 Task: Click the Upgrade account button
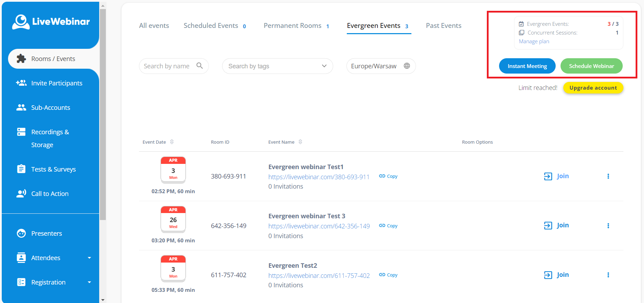[593, 88]
